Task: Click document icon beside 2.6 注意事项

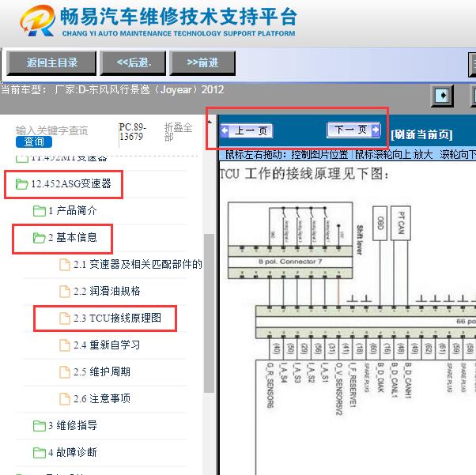Action: pyautogui.click(x=65, y=399)
